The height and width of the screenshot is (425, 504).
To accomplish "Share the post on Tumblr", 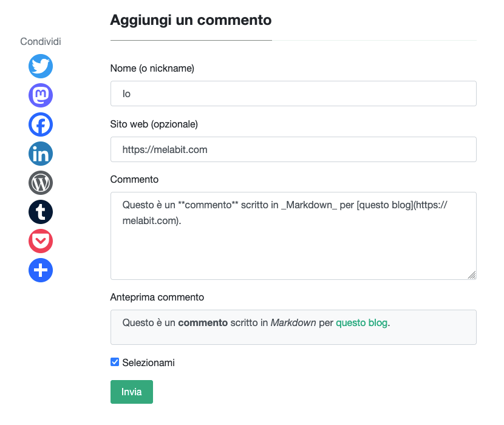I will click(40, 212).
